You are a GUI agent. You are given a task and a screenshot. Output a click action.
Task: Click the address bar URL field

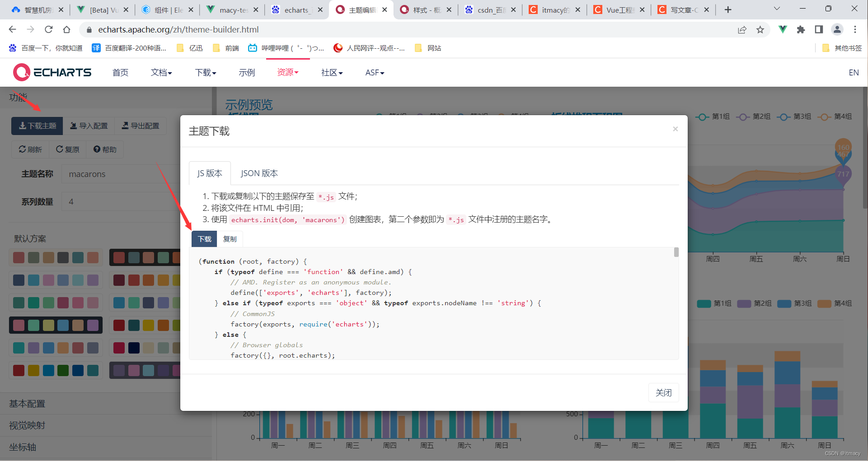point(407,29)
